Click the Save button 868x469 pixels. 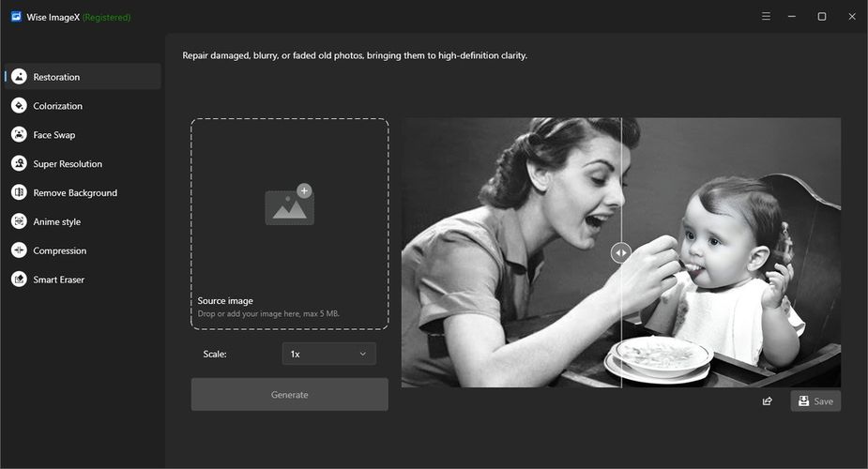815,401
